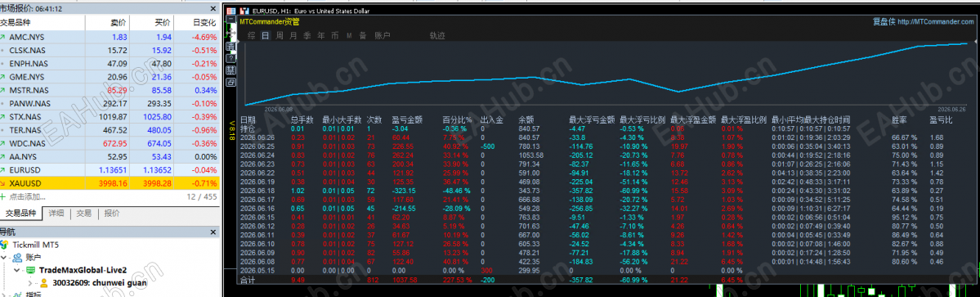The width and height of the screenshot is (980, 297).
Task: Open the http://MTCommander.com link
Action: pos(936,22)
